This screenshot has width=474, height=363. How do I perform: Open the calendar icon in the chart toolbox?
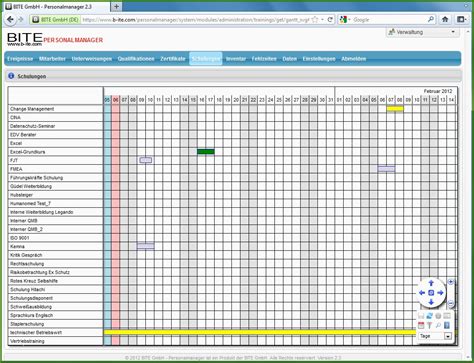tap(421, 325)
